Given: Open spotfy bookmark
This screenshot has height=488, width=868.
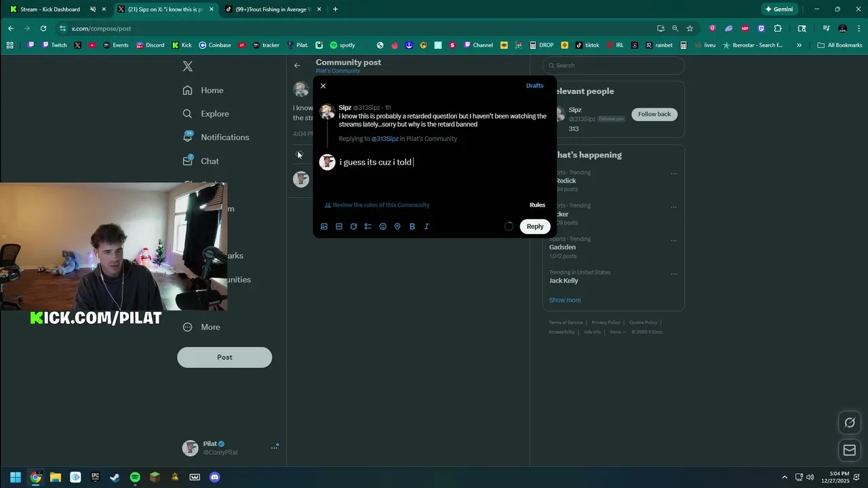Looking at the screenshot, I should [x=342, y=45].
